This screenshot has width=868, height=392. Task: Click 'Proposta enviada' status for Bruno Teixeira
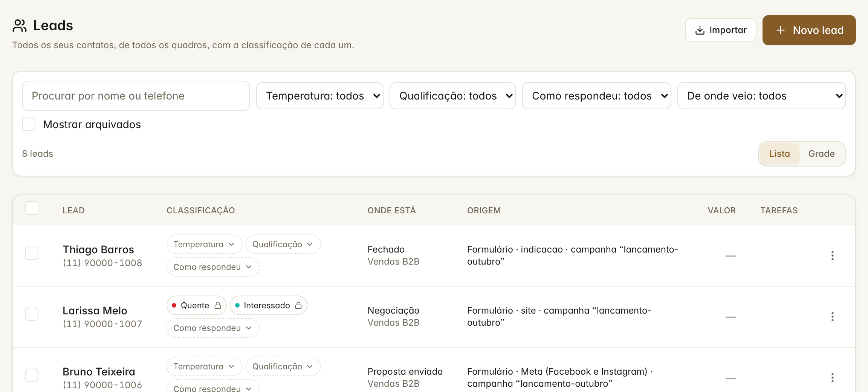click(x=405, y=372)
